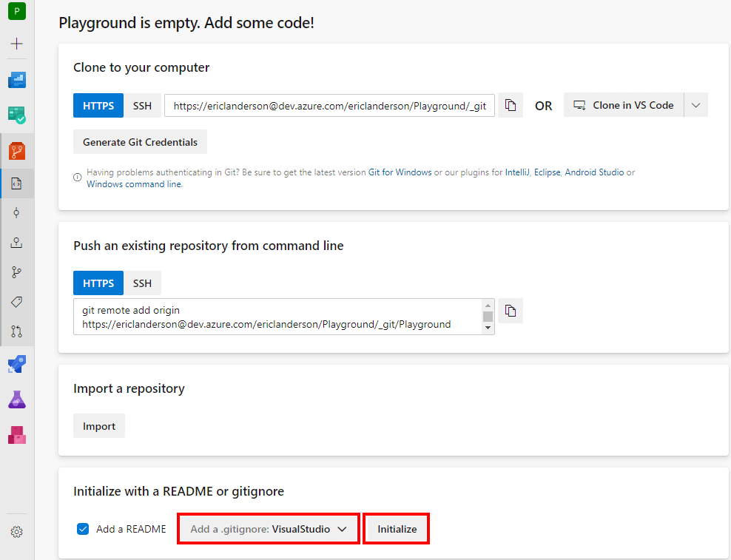Open the Pull requests icon in sidebar
731x560 pixels.
(x=17, y=331)
